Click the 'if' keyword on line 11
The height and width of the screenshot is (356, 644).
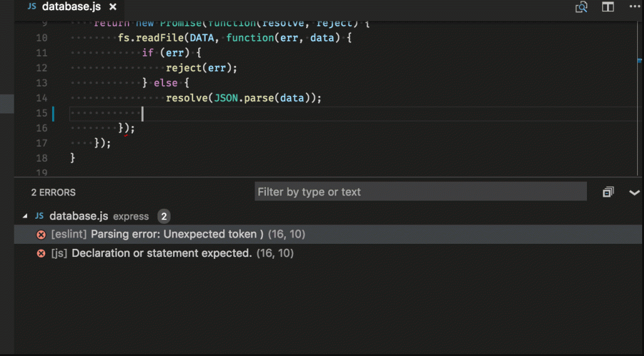147,53
